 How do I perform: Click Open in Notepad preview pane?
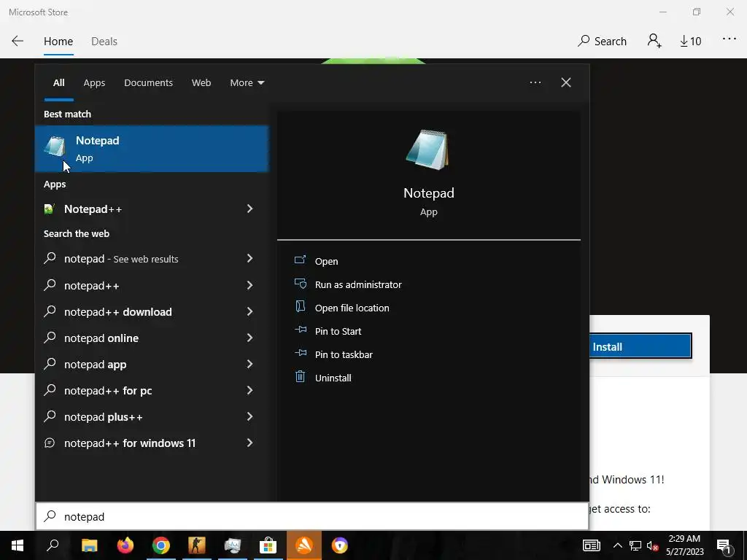(326, 261)
